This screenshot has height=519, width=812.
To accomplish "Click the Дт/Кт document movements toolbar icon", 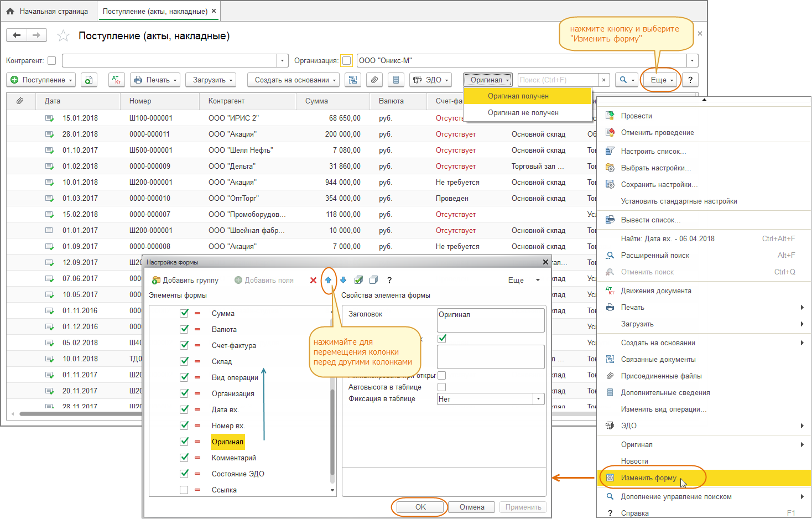I will pos(117,80).
